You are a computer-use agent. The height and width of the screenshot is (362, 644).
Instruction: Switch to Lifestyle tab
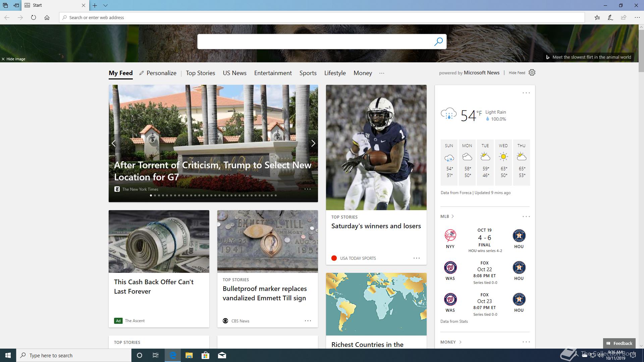tap(335, 73)
